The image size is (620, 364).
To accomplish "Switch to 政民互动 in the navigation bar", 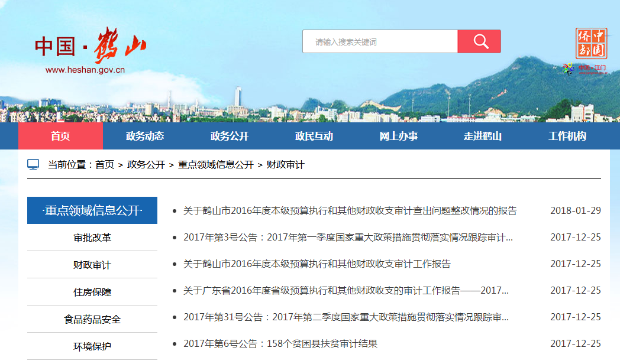I will 314,136.
